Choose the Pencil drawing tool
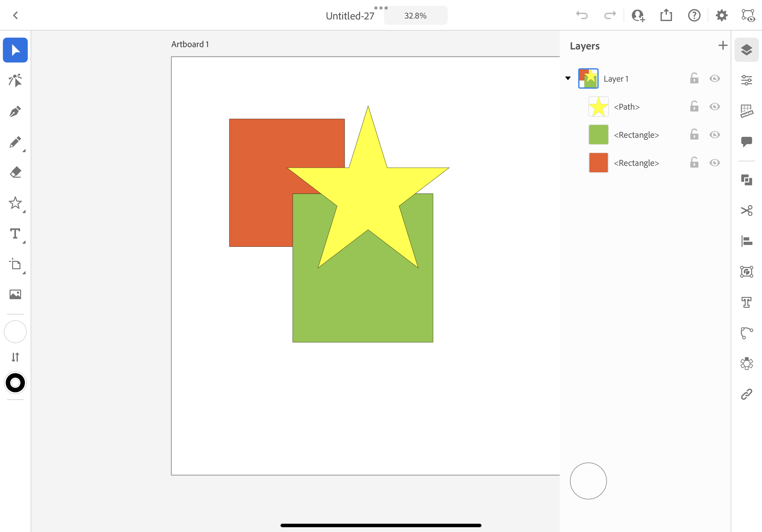 (x=15, y=142)
